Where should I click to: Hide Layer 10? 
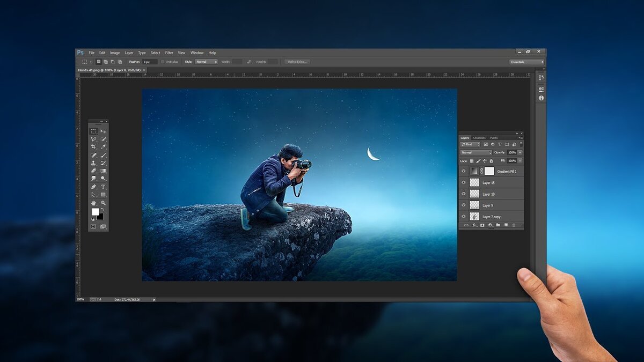464,194
